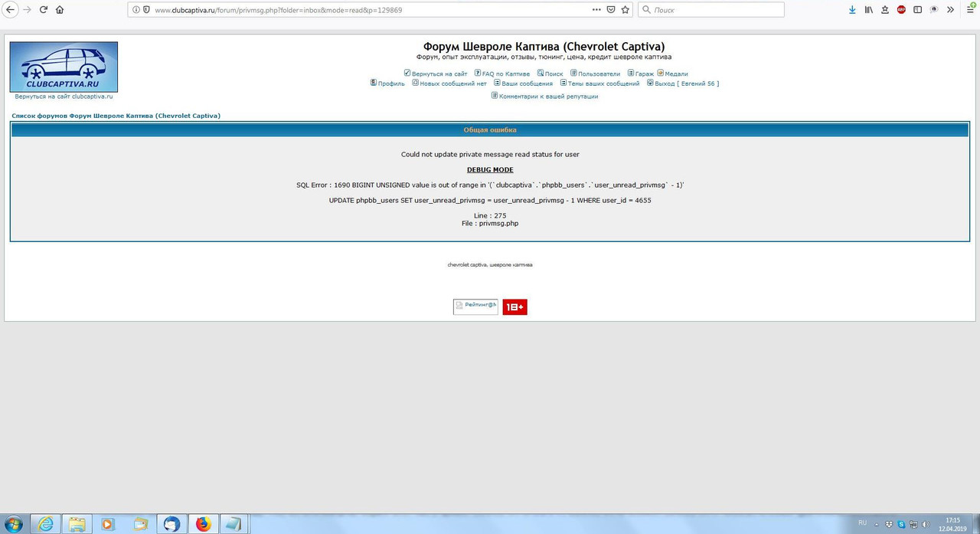The width and height of the screenshot is (980, 534).
Task: Click the magnifier icon beside forum 'Поиск'
Action: coord(541,74)
